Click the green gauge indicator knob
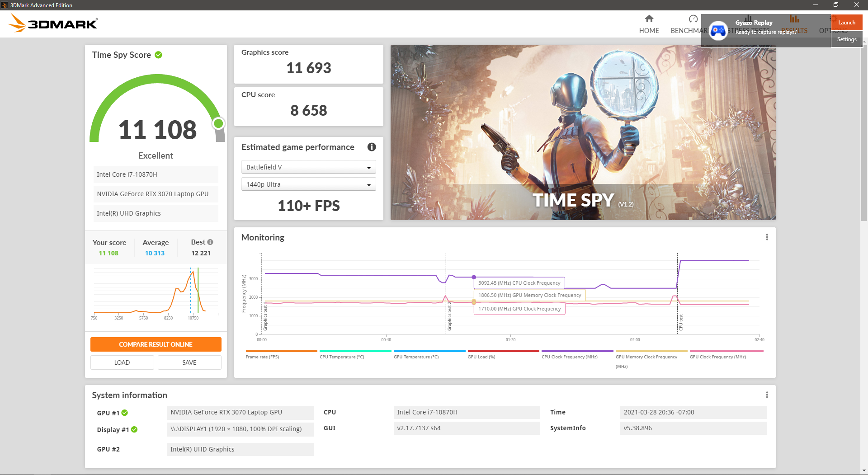868x475 pixels. 219,123
